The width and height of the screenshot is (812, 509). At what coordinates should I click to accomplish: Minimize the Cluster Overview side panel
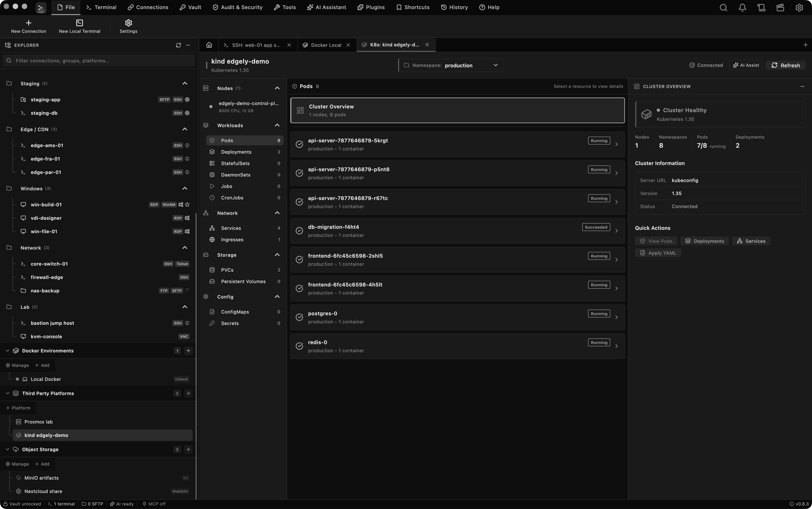tap(802, 86)
